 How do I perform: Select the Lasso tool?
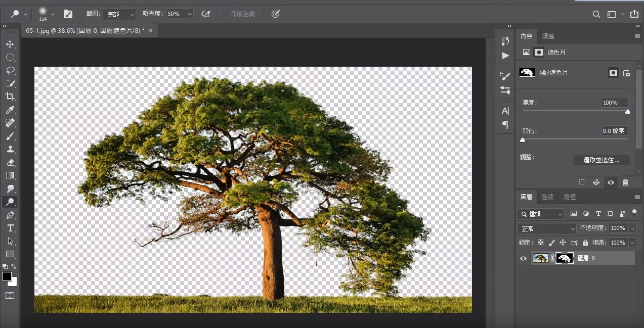(10, 70)
